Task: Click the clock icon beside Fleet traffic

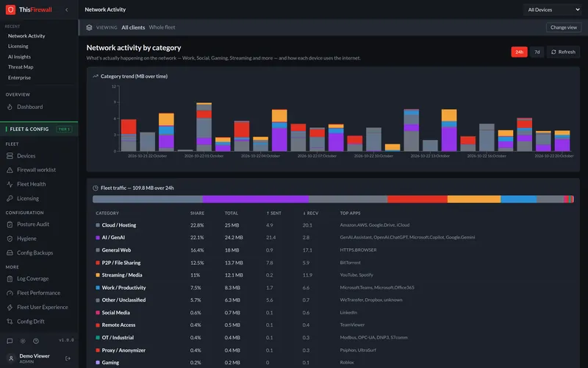Action: (96, 188)
